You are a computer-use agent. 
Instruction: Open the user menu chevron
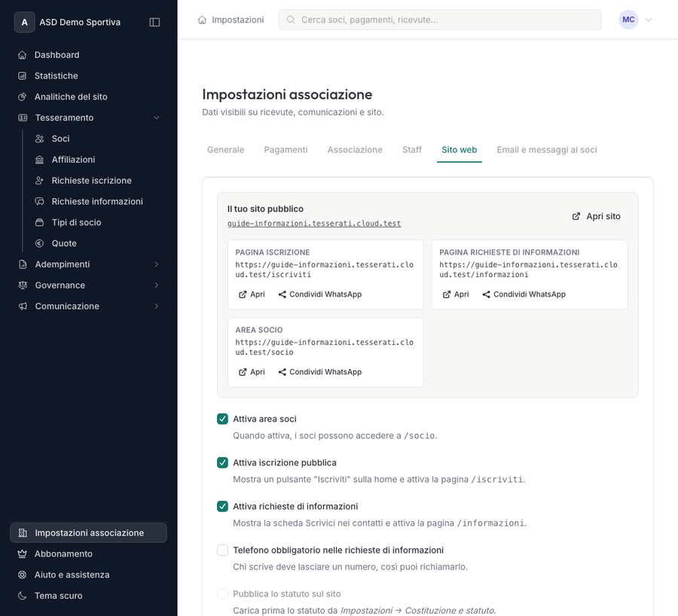click(648, 20)
